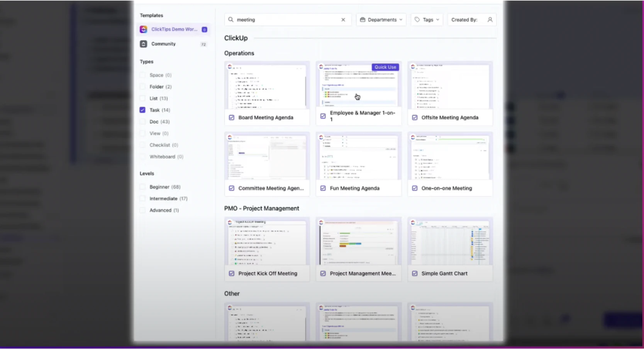Open Project Kick Off Meeting thumbnail

click(x=267, y=242)
